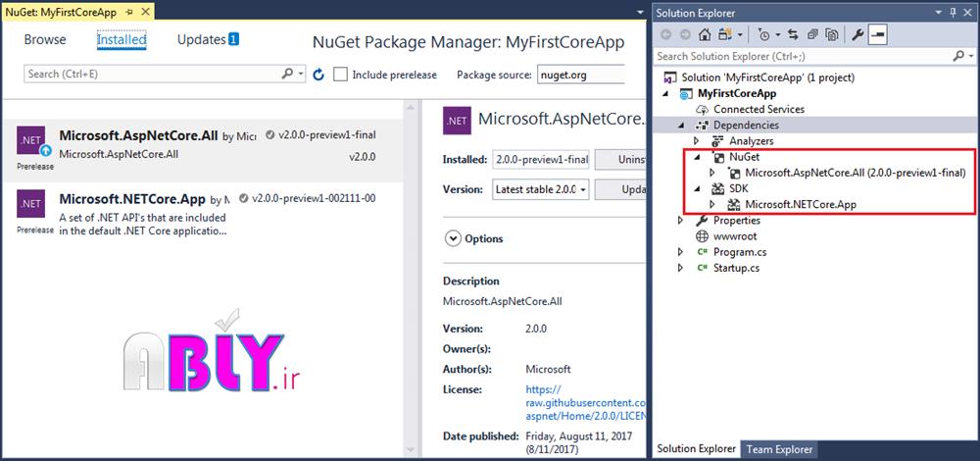The image size is (980, 461).
Task: Open the Pending Changes Filter clock icon
Action: tap(763, 35)
